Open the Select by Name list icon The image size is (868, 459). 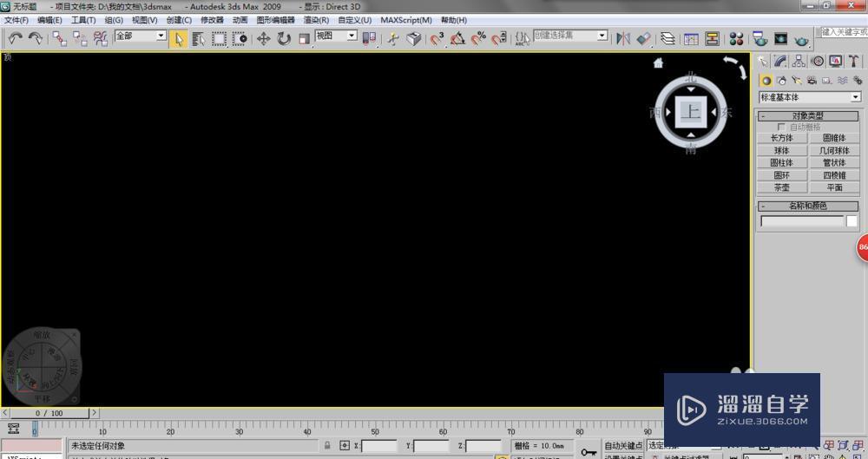[x=199, y=39]
